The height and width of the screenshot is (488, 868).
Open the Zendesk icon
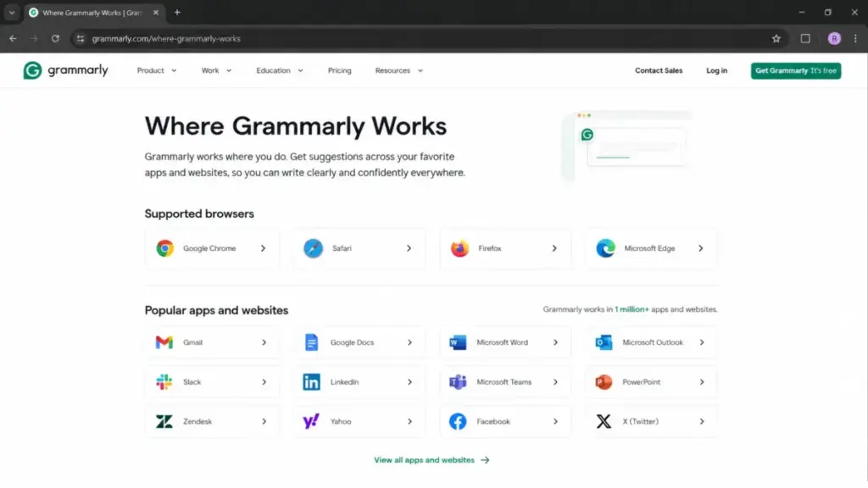[x=164, y=422]
